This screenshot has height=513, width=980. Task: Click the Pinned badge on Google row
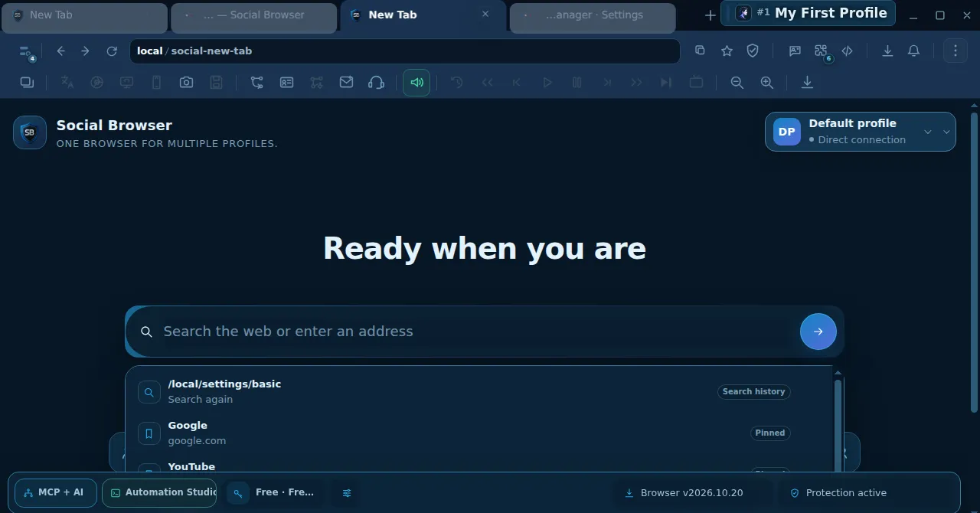tap(769, 433)
